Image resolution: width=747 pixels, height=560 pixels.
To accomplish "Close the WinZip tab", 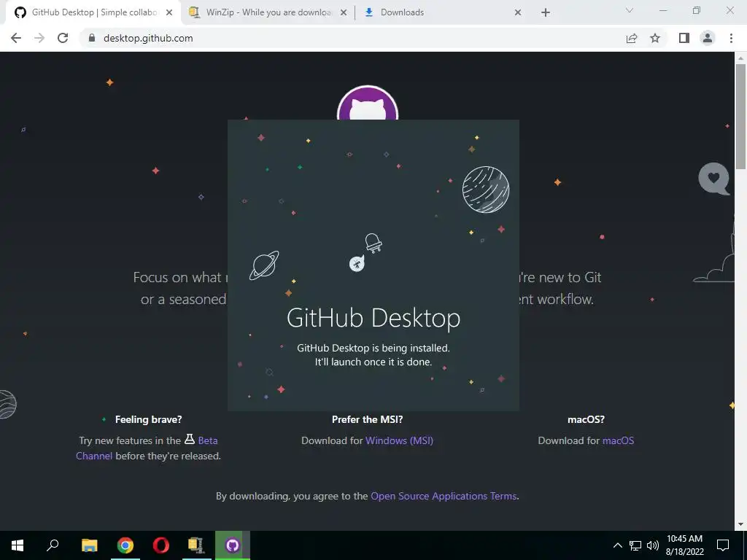I will [344, 12].
